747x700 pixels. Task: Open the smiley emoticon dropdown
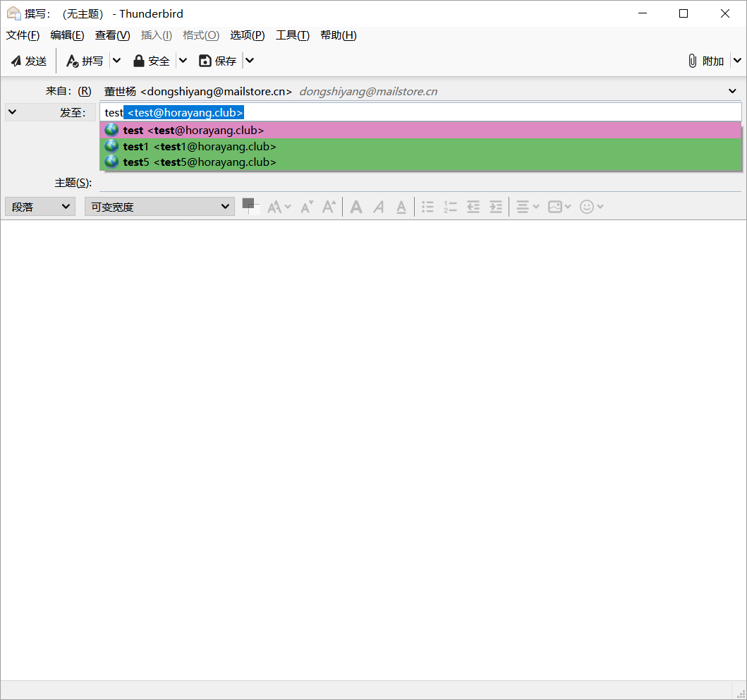592,207
